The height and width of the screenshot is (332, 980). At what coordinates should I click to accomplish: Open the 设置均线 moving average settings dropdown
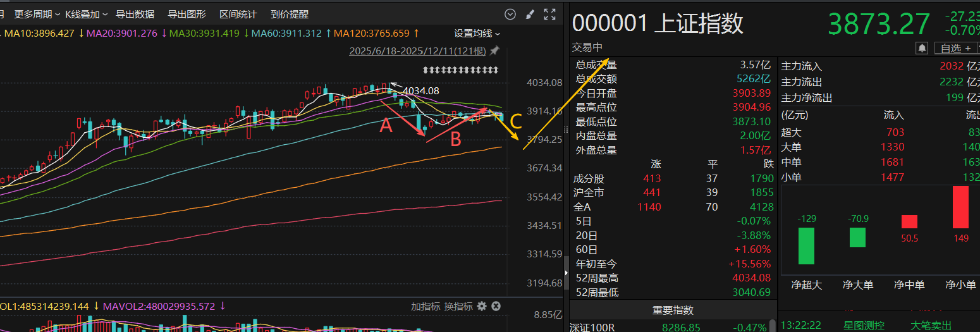477,34
